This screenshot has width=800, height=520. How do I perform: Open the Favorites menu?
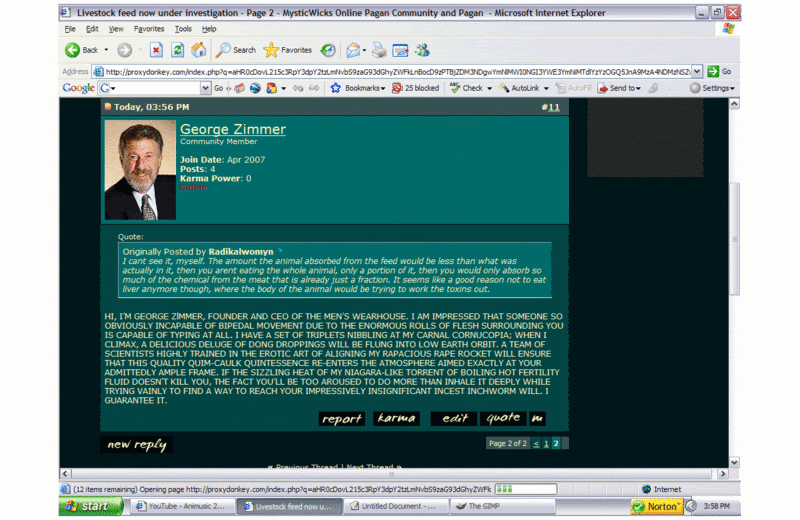pyautogui.click(x=149, y=29)
